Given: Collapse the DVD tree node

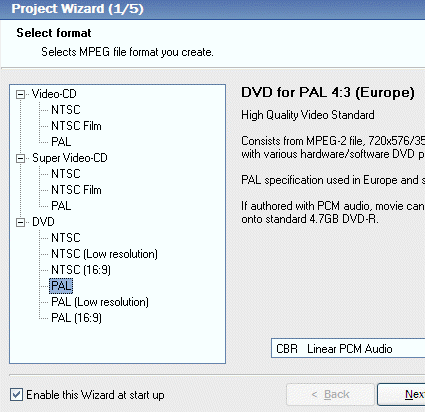Looking at the screenshot, I should (20, 222).
